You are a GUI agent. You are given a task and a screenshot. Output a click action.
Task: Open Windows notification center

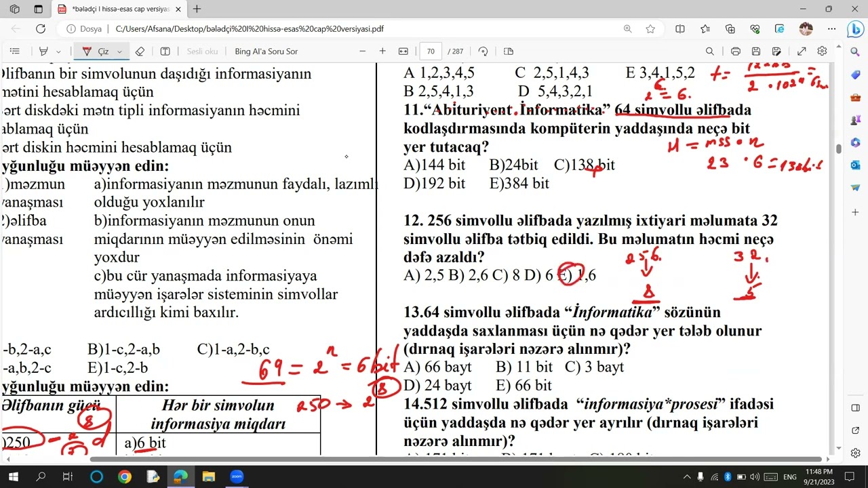850,476
